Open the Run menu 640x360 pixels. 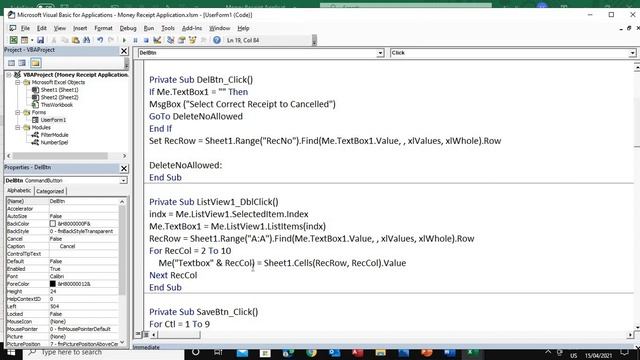point(149,28)
